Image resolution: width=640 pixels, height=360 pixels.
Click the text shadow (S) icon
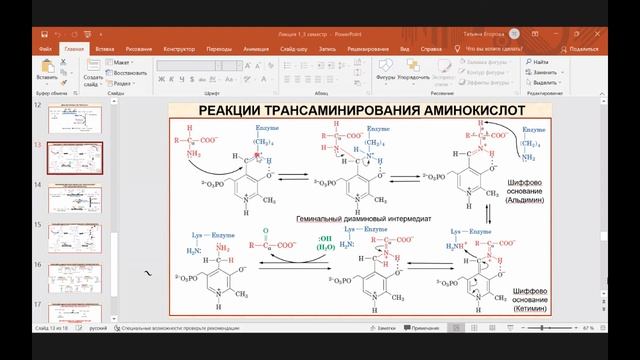click(192, 79)
